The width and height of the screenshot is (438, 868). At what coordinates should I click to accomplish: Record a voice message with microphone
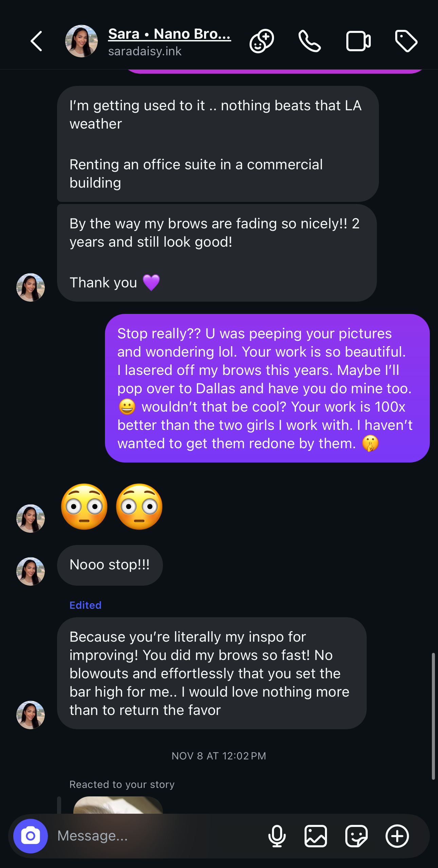coord(277,836)
